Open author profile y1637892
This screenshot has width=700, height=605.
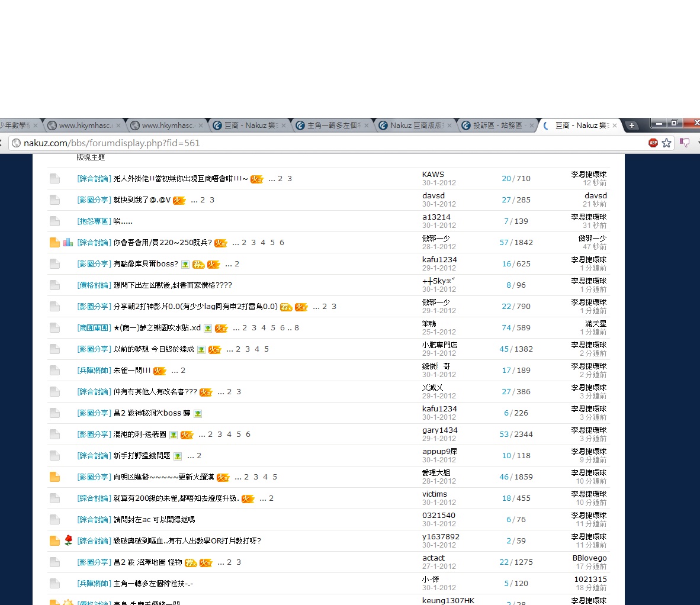[x=441, y=537]
